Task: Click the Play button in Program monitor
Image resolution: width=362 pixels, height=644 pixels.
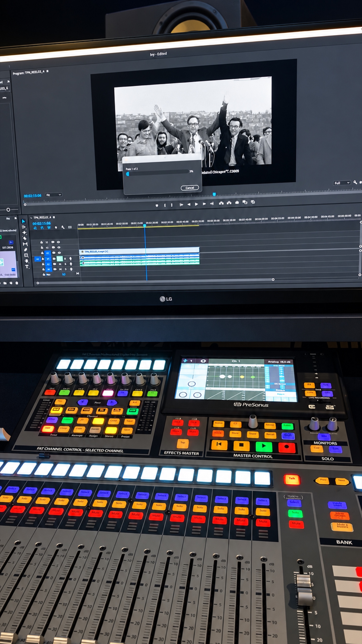Action: (197, 204)
